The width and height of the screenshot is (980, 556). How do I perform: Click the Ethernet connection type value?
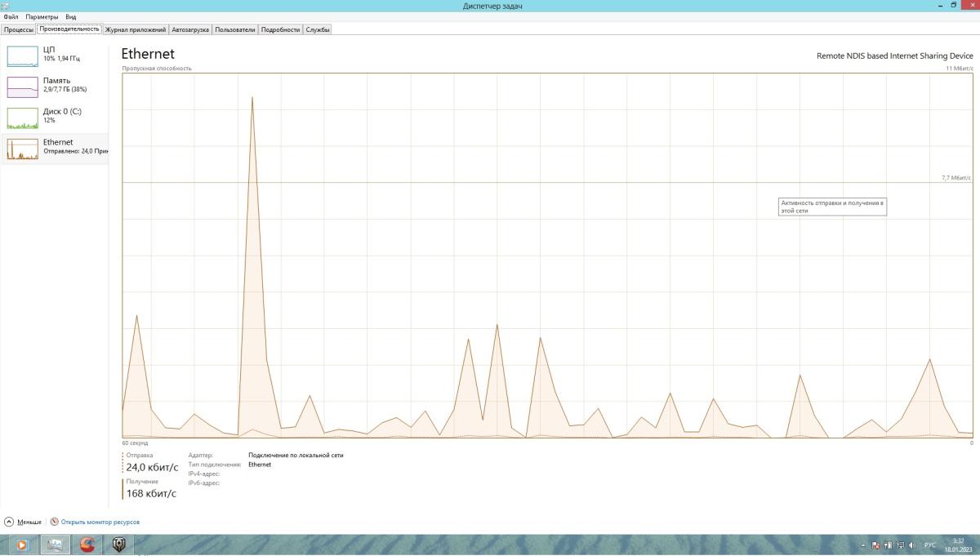pyautogui.click(x=260, y=465)
